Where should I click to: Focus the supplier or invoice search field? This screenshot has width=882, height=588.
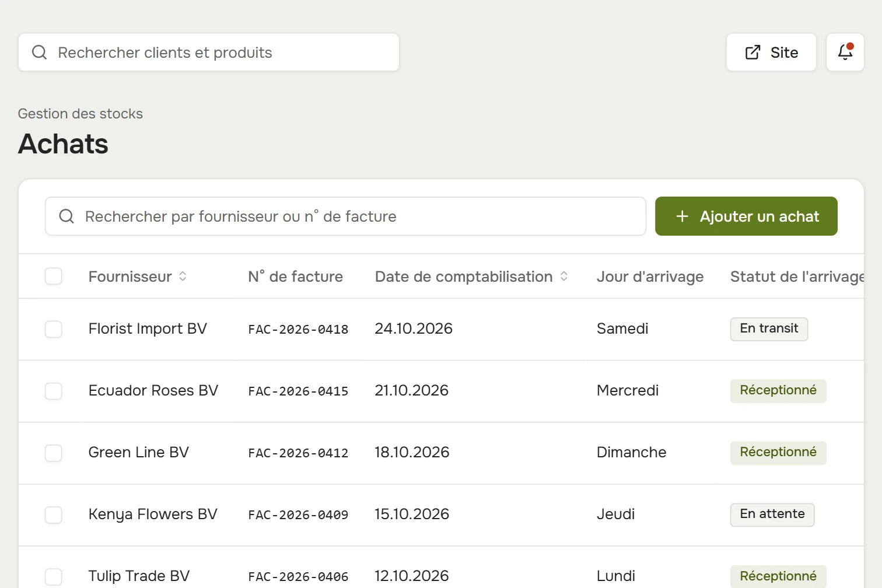pyautogui.click(x=345, y=216)
